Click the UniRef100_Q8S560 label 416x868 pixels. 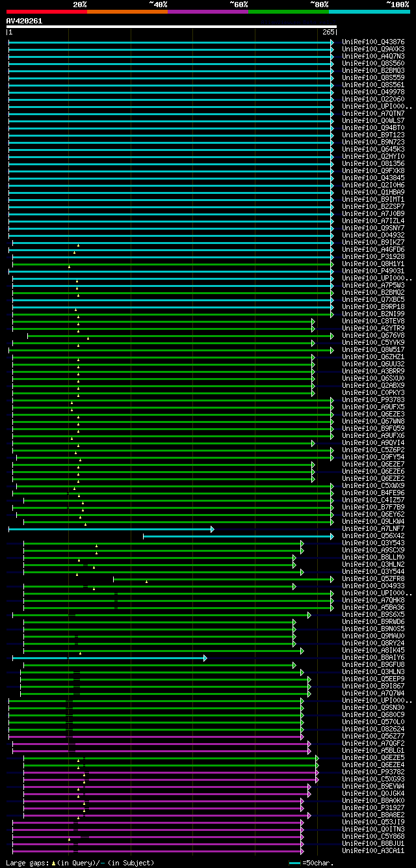[x=373, y=64]
